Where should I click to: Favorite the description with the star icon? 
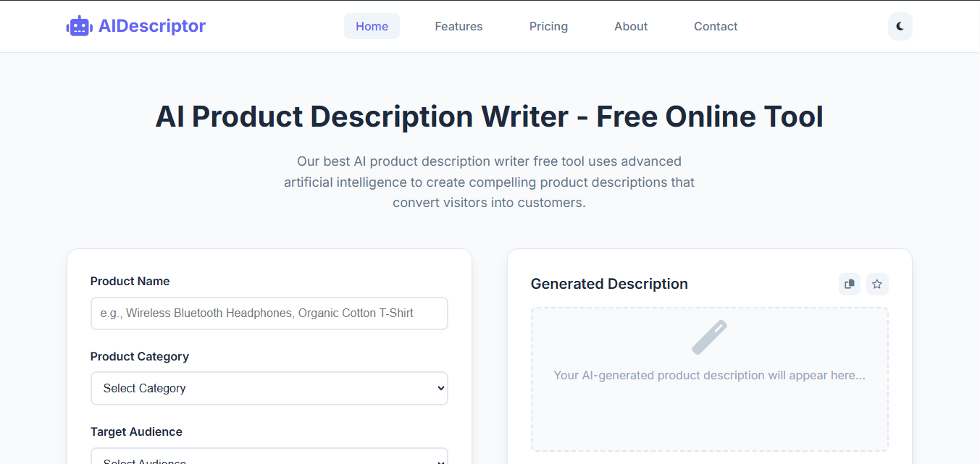[877, 284]
